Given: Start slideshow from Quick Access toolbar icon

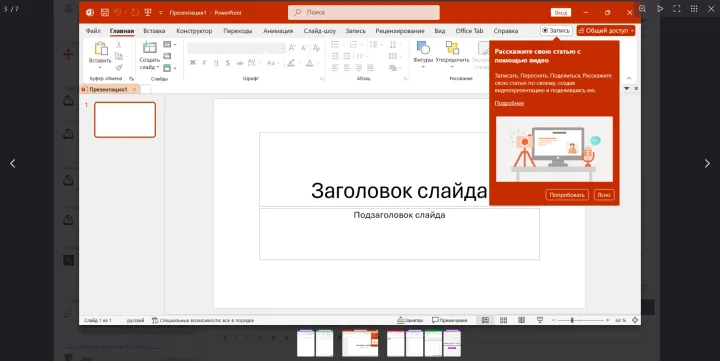Looking at the screenshot, I should tap(148, 12).
